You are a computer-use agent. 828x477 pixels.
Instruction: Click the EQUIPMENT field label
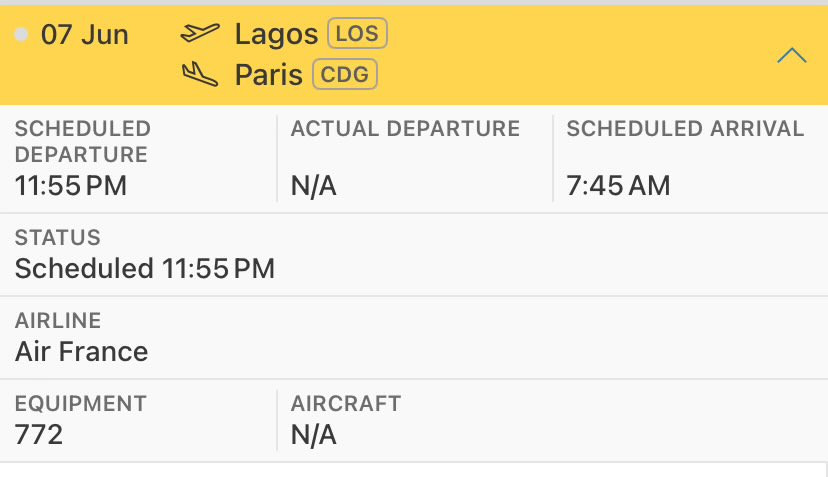coord(81,404)
